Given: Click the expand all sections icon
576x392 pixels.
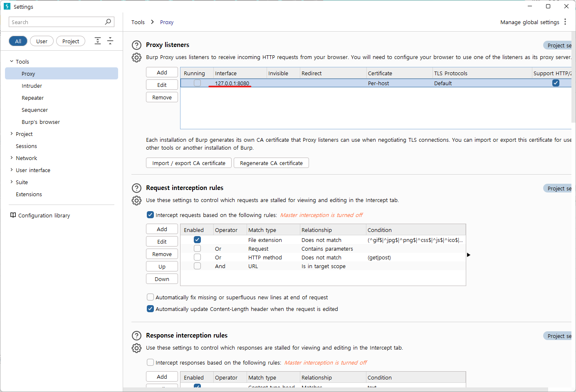Looking at the screenshot, I should coord(98,41).
